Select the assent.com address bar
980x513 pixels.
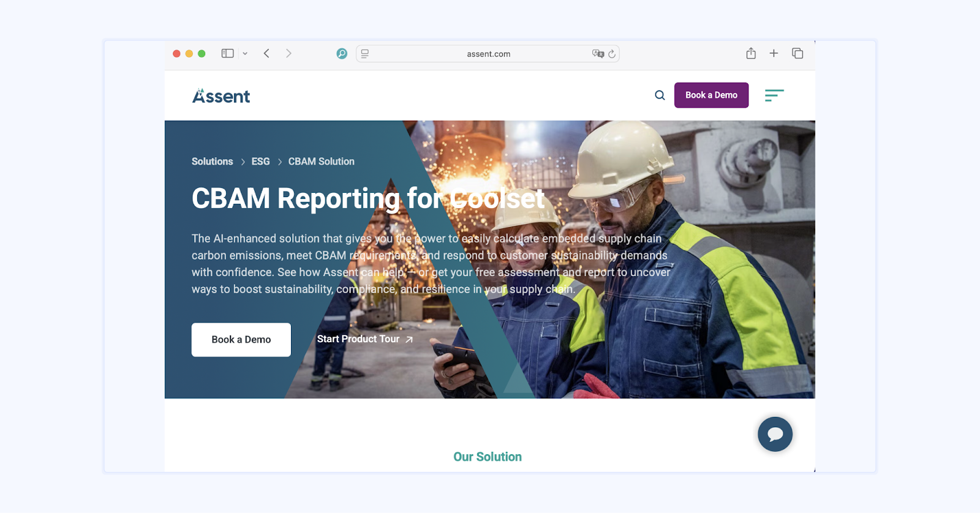(488, 54)
